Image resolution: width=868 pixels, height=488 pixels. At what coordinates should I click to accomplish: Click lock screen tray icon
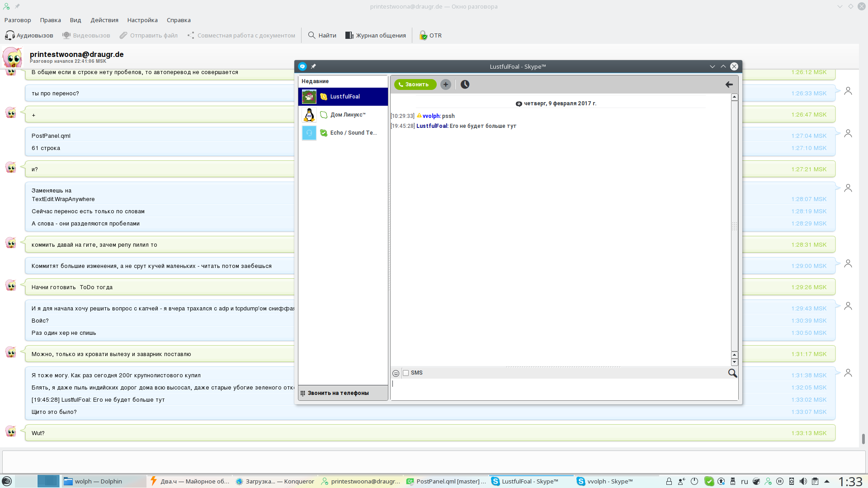click(669, 481)
